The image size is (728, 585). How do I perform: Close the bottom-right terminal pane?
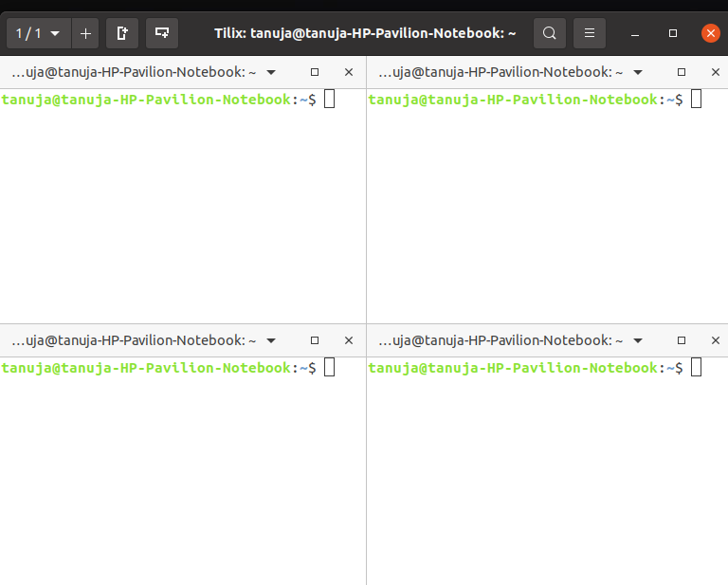716,340
